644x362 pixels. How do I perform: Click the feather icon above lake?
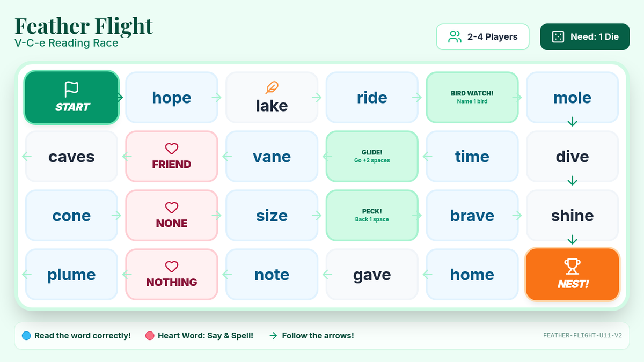coord(272,87)
